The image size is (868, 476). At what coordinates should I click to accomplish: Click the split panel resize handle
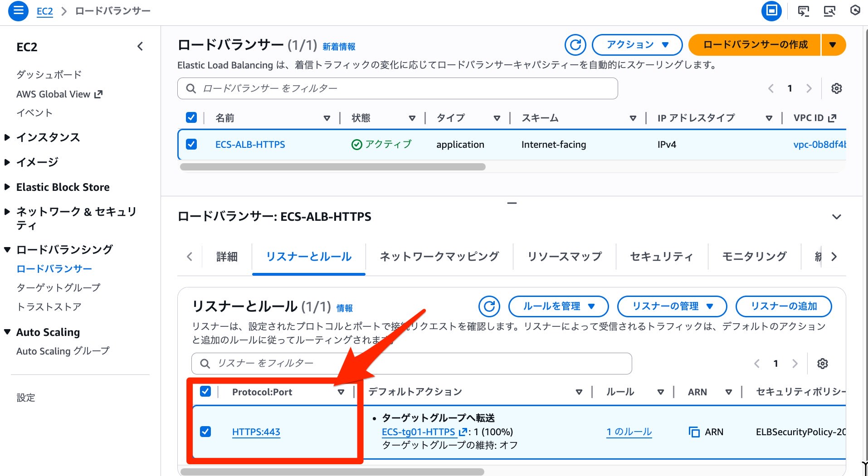(512, 203)
